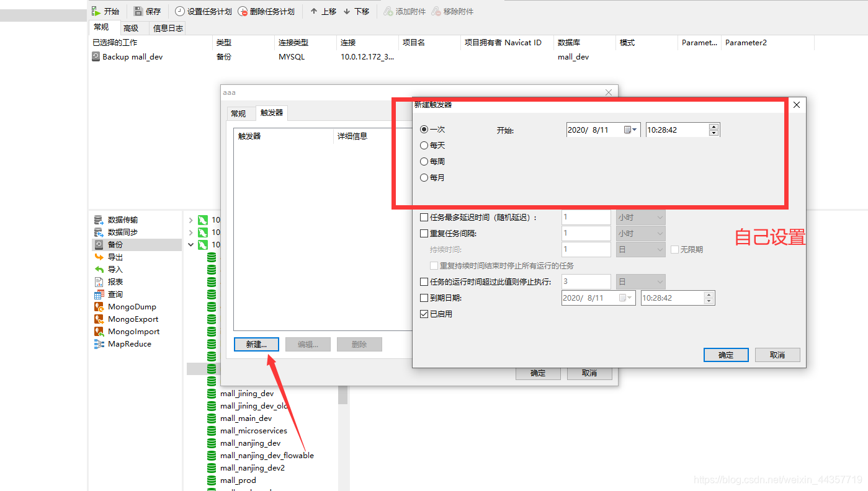Image resolution: width=868 pixels, height=491 pixels.
Task: Select the MapReduce icon in sidebar
Action: 99,344
